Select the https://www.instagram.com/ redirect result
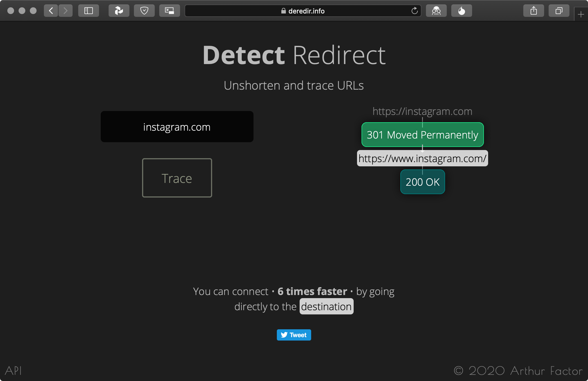 click(x=422, y=158)
